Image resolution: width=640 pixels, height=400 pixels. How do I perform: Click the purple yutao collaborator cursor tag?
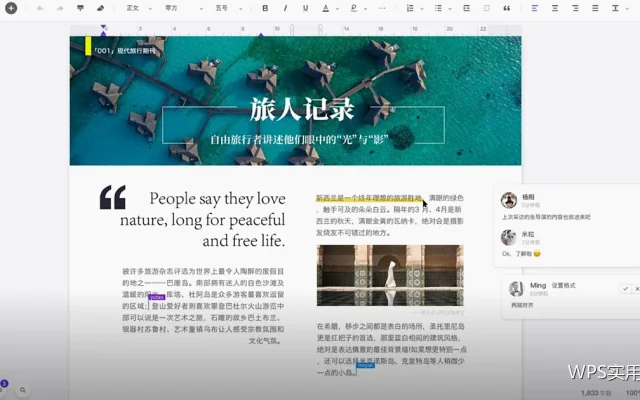pos(156,298)
